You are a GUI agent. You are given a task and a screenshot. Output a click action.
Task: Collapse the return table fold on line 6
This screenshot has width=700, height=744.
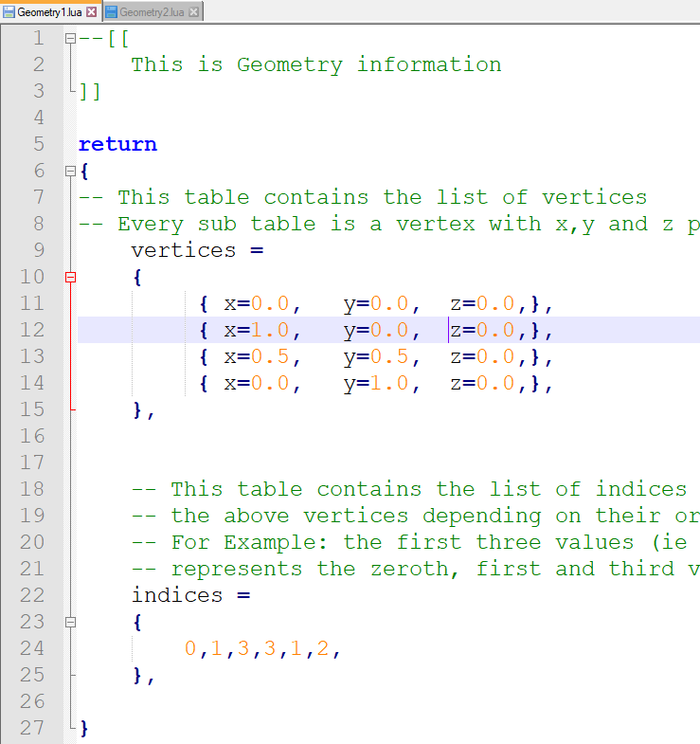(70, 172)
